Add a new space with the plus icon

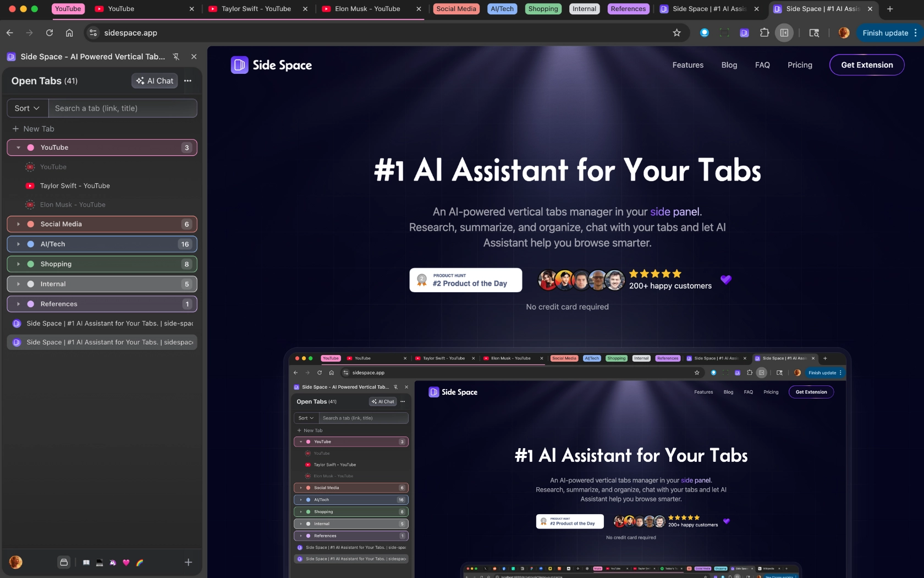pos(188,563)
